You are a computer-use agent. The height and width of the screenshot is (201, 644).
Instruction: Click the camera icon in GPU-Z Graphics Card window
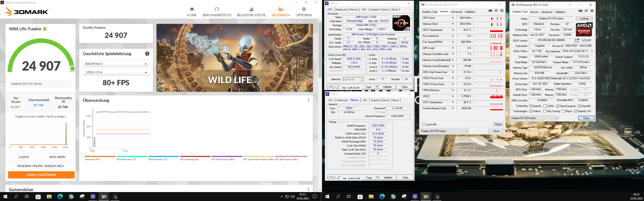click(580, 11)
